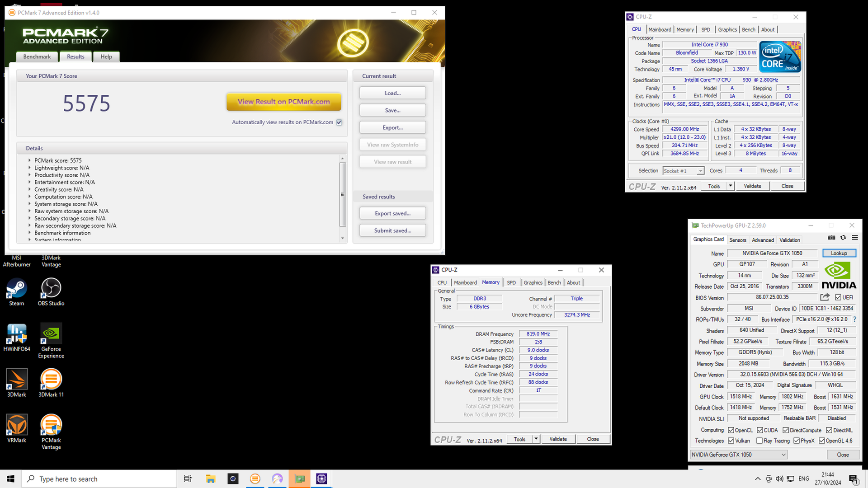
Task: Click Details scrollbar up arrow
Action: [x=342, y=158]
